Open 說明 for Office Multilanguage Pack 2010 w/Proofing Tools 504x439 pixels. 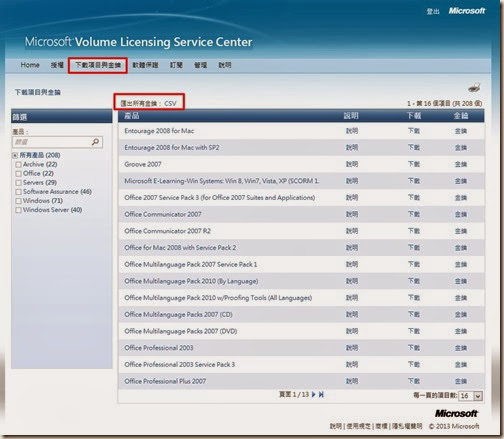(x=352, y=298)
